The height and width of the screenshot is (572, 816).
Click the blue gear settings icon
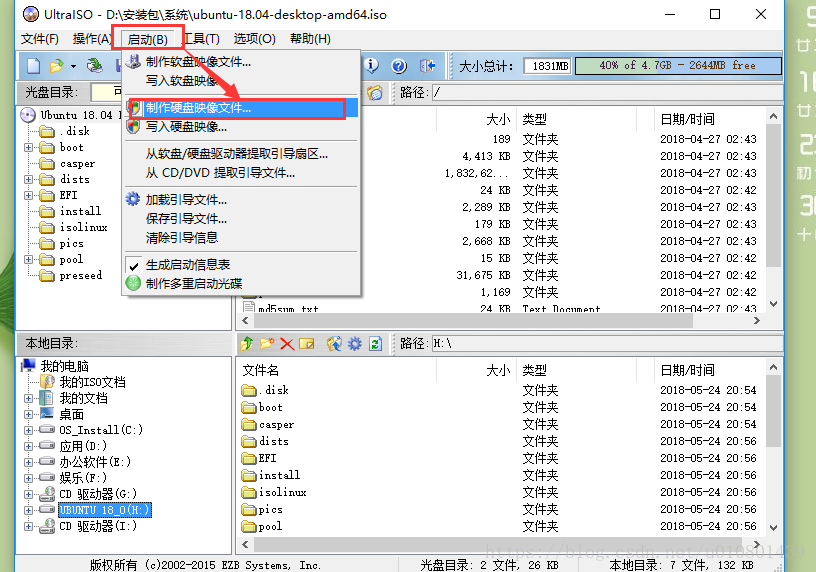(355, 344)
